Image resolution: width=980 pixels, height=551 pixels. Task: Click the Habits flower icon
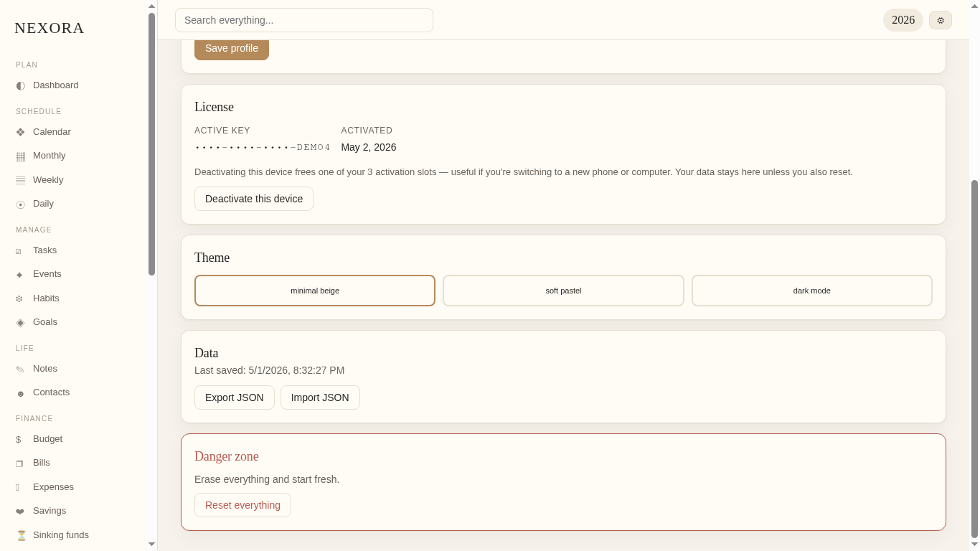point(19,298)
